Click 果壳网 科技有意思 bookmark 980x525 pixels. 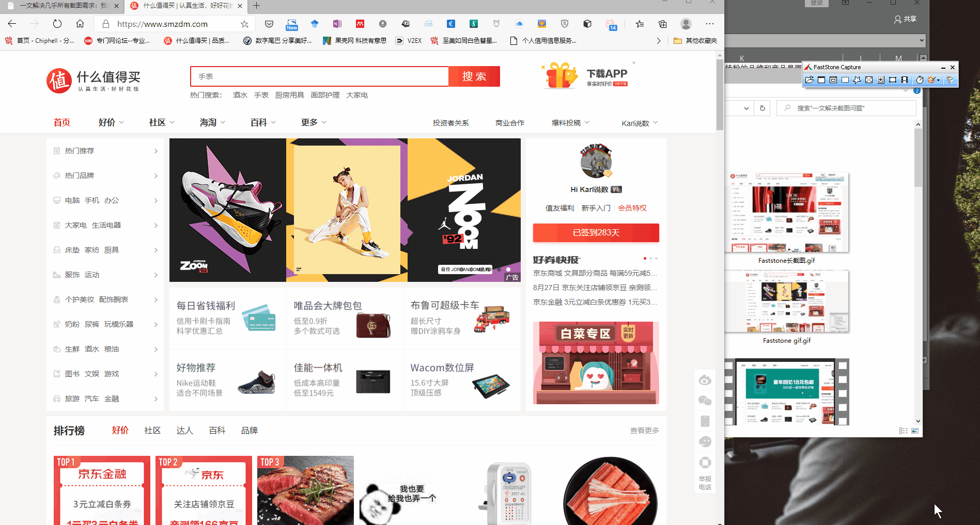354,41
